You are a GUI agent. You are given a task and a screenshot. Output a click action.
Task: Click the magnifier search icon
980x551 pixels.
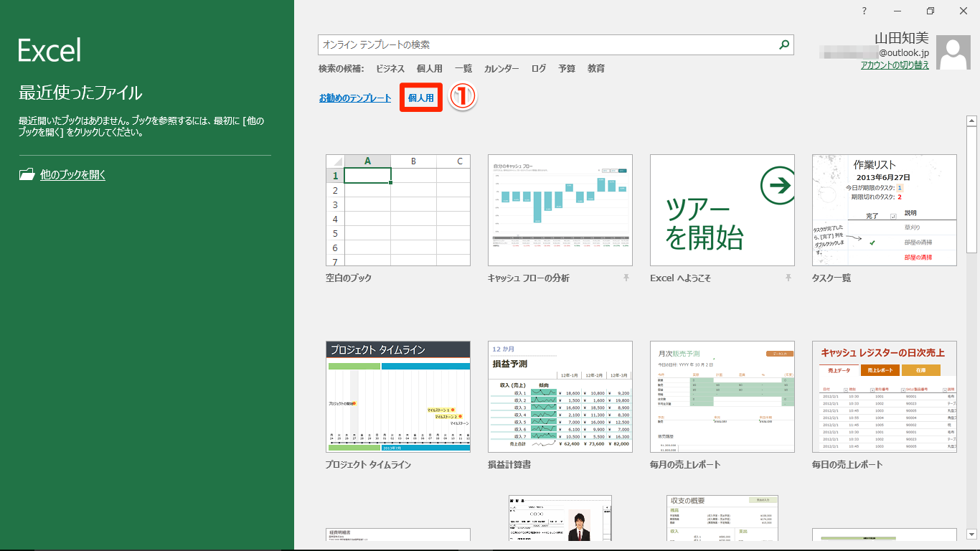(784, 44)
